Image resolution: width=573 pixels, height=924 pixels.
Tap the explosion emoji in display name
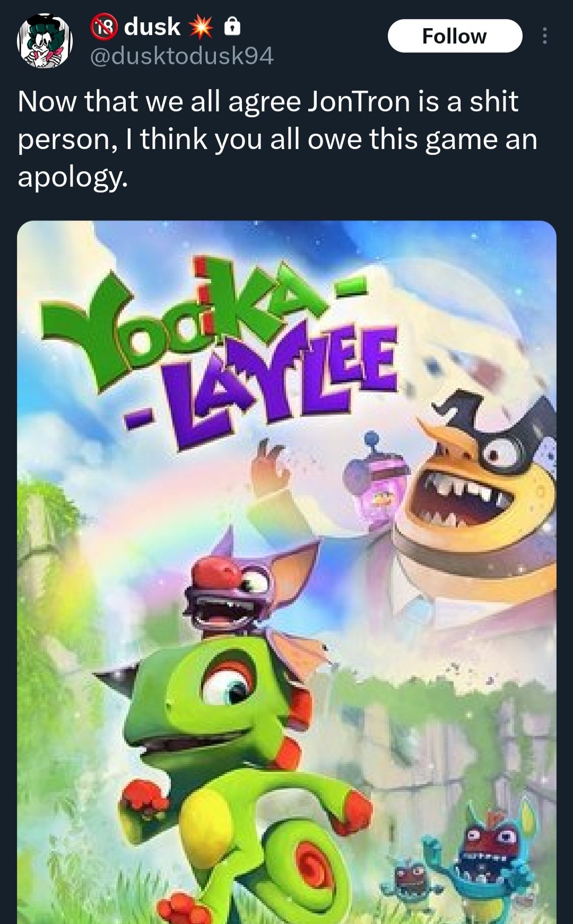coord(201,27)
